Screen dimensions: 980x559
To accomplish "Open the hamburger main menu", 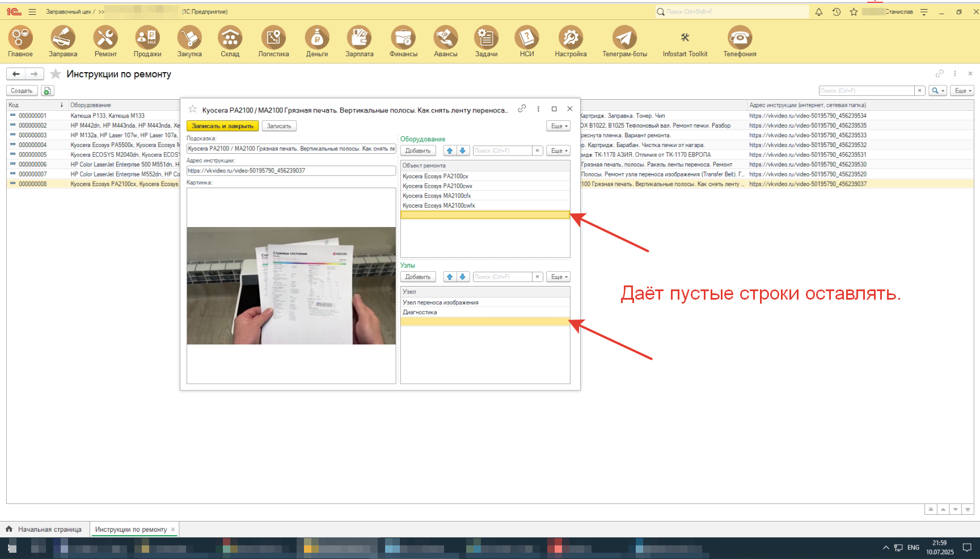I will pos(32,12).
